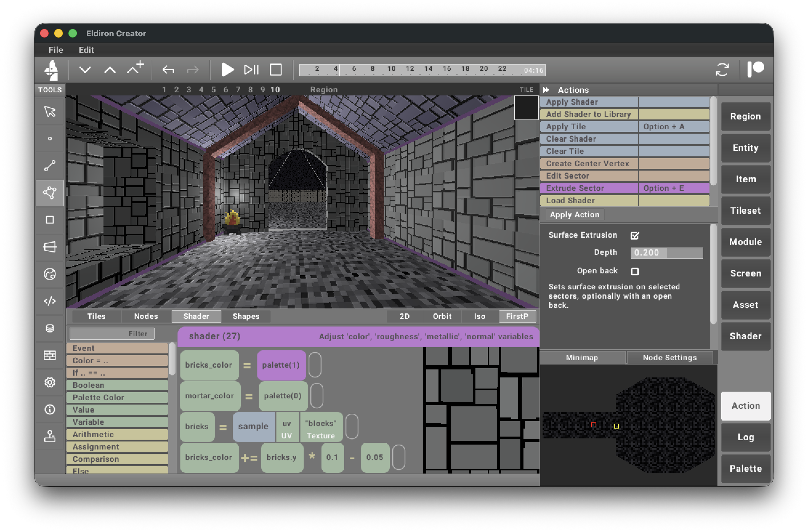The height and width of the screenshot is (532, 808).
Task: Toggle the Surface Extrusion checkbox
Action: click(x=635, y=235)
